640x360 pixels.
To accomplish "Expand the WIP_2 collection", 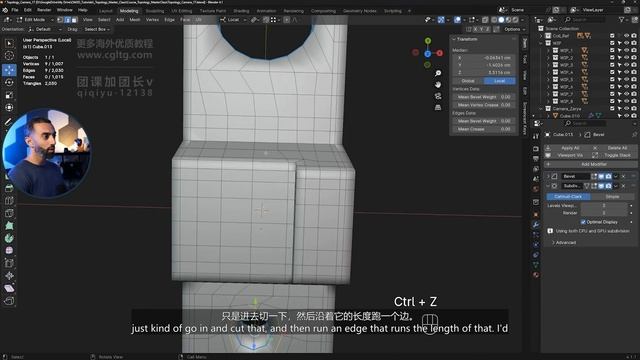I will click(549, 58).
